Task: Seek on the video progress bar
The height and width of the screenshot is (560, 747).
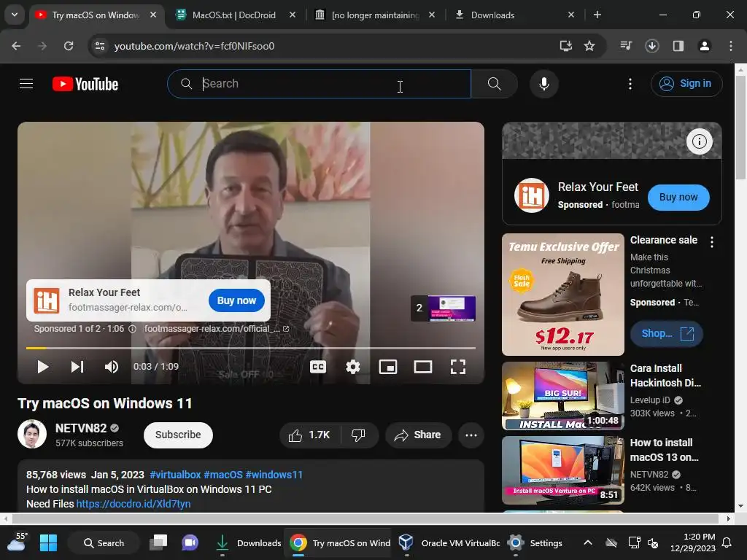Action: 251,348
